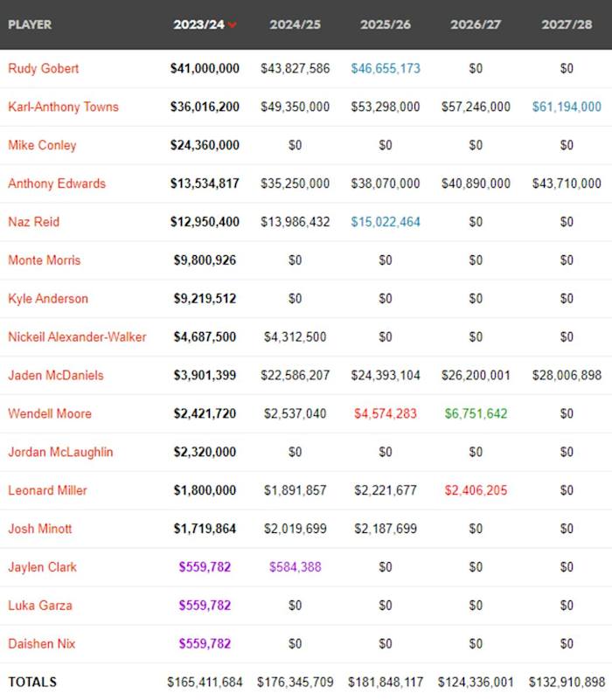Image resolution: width=612 pixels, height=700 pixels.
Task: Open Leonard Miller's player page
Action: pyautogui.click(x=48, y=490)
